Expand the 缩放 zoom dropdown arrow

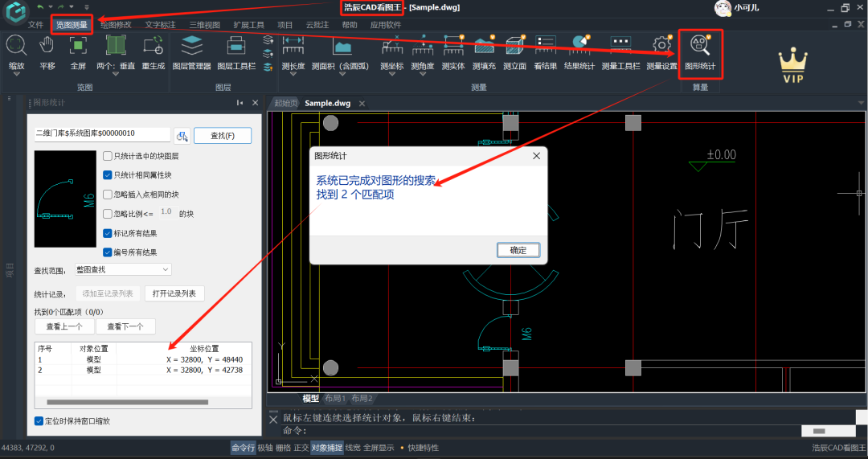click(x=16, y=76)
